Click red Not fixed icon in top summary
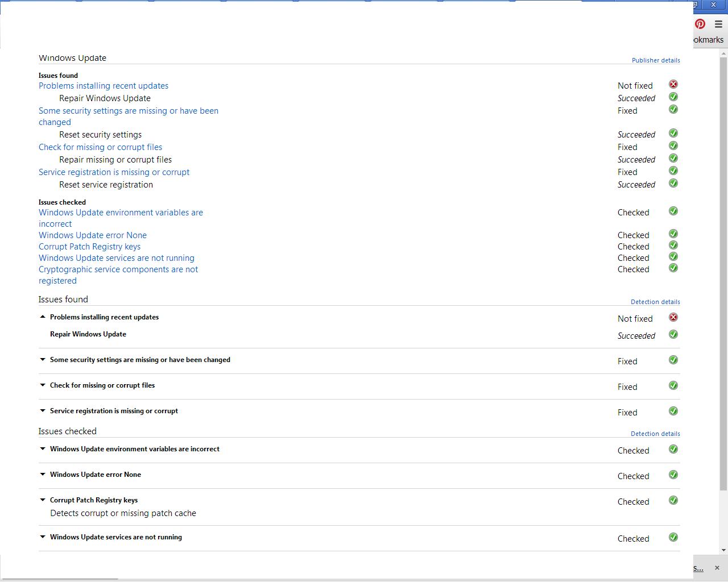The width and height of the screenshot is (728, 582). [x=673, y=84]
